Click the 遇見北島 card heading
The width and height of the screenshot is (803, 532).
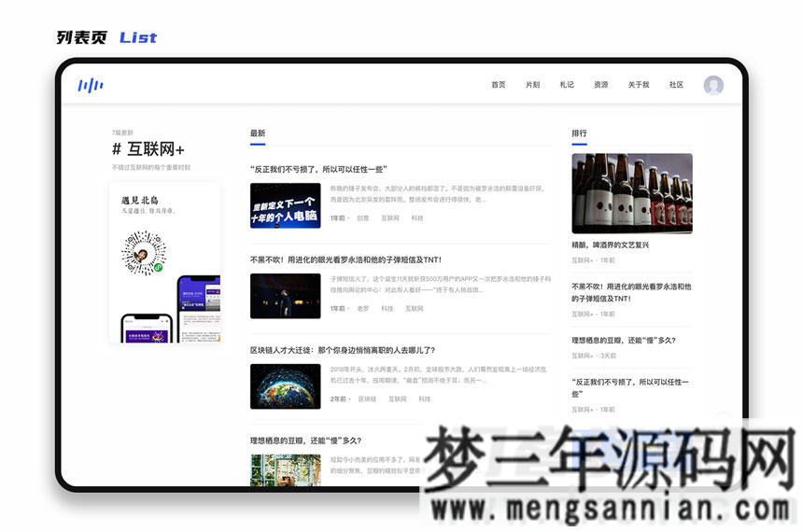click(x=140, y=201)
